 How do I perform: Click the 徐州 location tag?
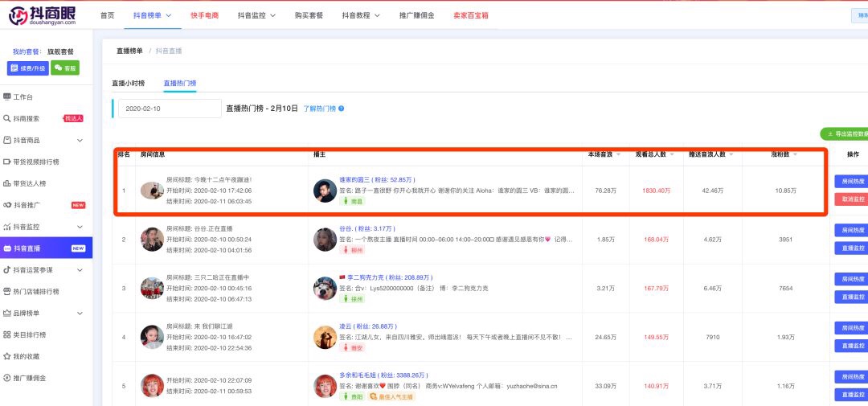(x=353, y=298)
